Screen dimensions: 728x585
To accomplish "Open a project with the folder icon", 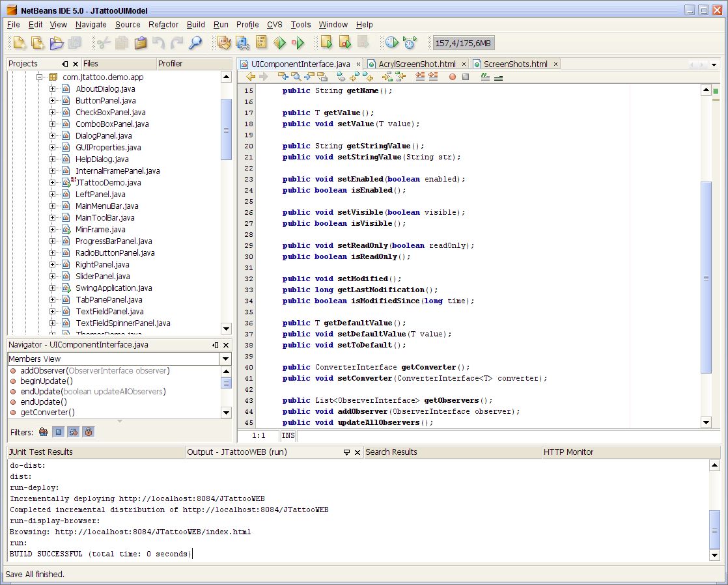I will [x=56, y=43].
